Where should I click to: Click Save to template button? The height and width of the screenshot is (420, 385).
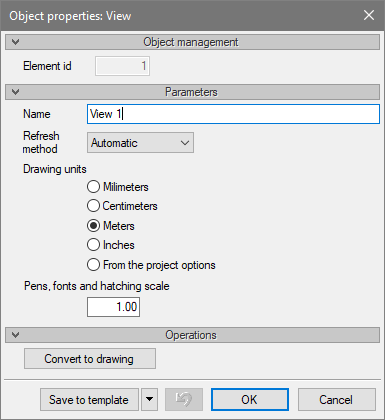89,399
